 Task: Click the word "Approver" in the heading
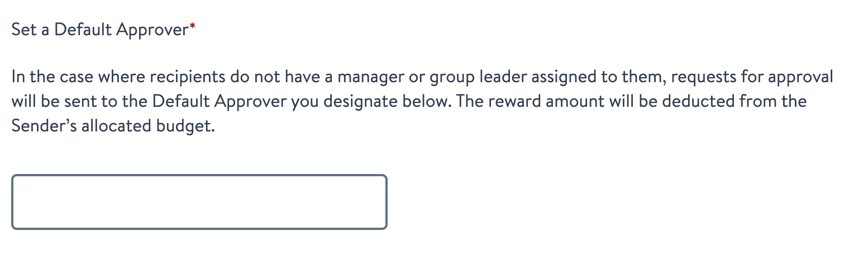(152, 30)
